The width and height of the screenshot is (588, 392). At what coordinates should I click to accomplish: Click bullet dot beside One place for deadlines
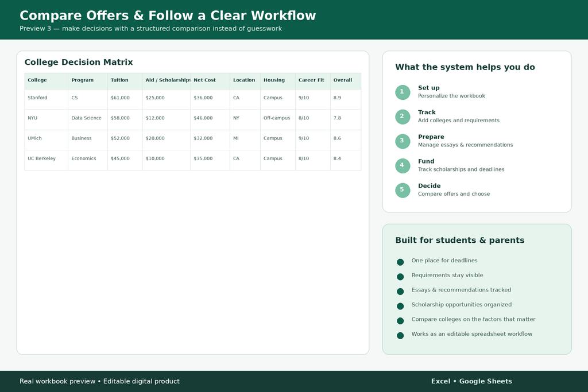[x=400, y=262]
